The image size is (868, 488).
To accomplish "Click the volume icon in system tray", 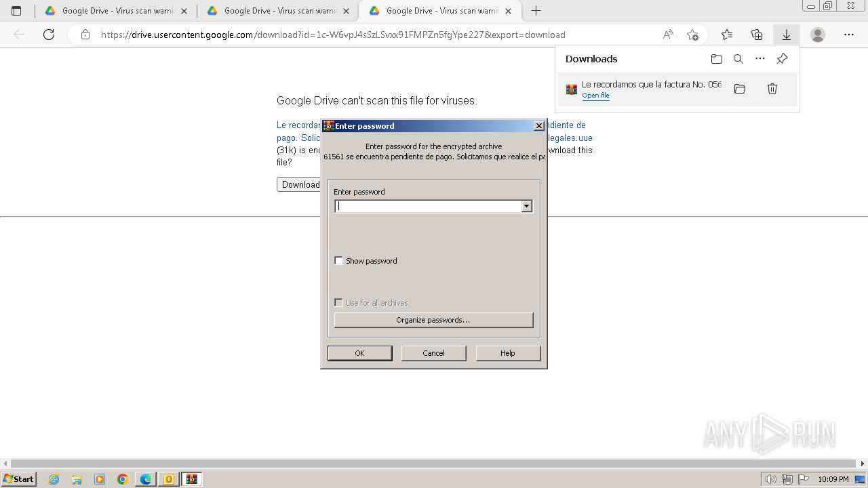I will [771, 479].
